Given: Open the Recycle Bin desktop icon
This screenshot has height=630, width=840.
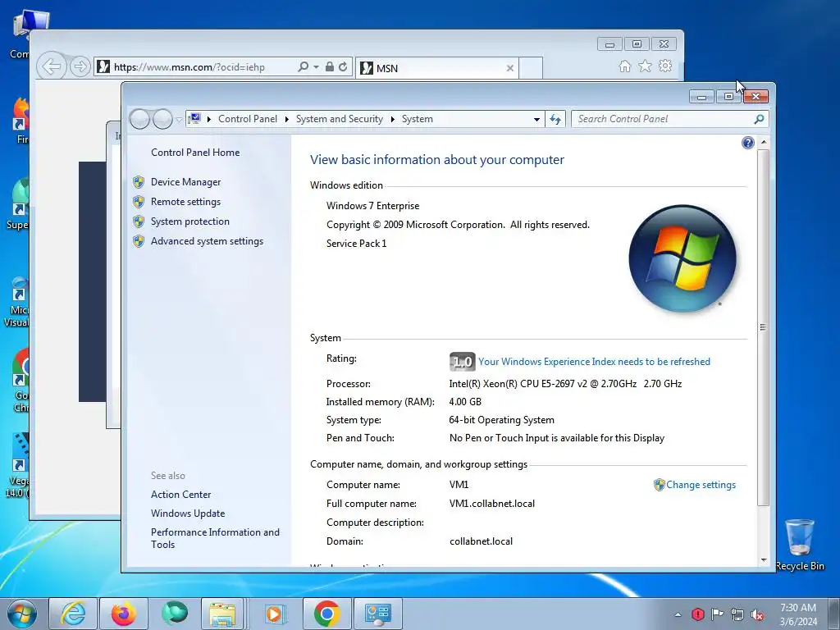Looking at the screenshot, I should 799,545.
